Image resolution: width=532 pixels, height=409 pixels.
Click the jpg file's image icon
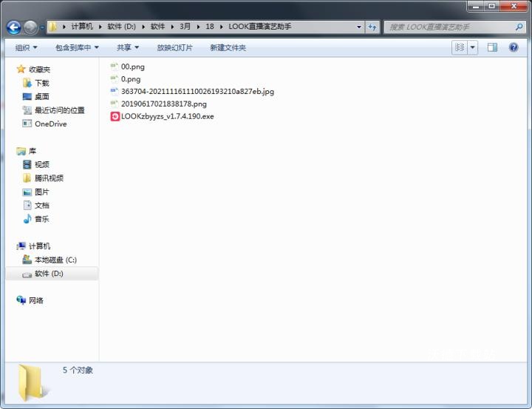115,91
